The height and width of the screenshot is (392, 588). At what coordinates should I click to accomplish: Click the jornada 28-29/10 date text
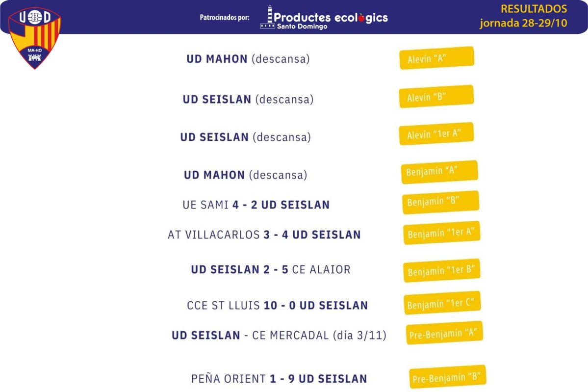click(523, 23)
